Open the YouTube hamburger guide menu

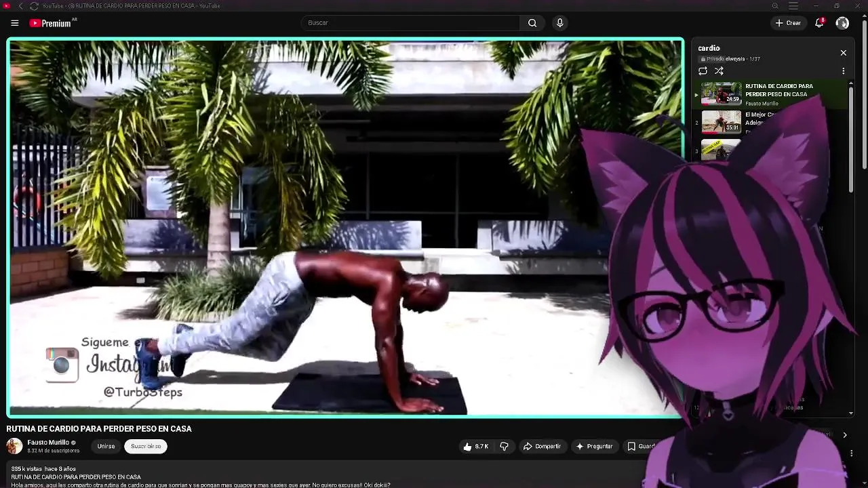[x=14, y=23]
